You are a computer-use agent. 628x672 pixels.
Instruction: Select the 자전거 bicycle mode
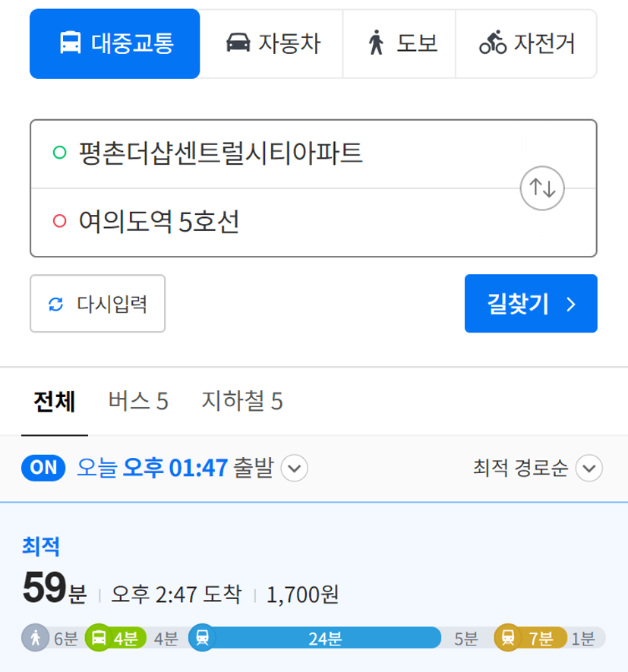click(x=526, y=44)
